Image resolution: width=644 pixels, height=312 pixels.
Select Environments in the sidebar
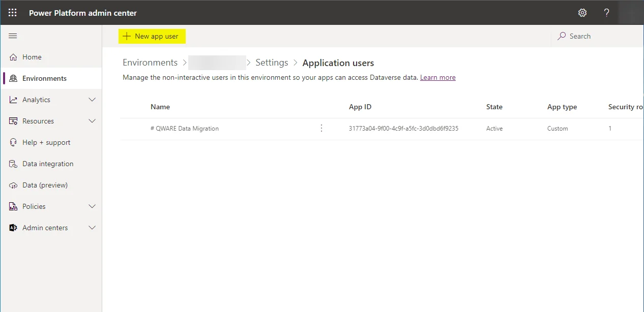pyautogui.click(x=51, y=78)
